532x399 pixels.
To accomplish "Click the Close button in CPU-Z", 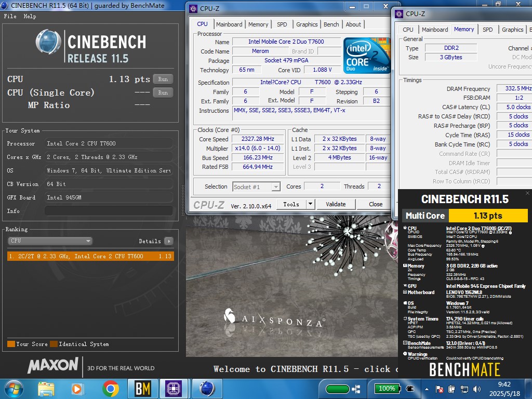I will [x=375, y=204].
